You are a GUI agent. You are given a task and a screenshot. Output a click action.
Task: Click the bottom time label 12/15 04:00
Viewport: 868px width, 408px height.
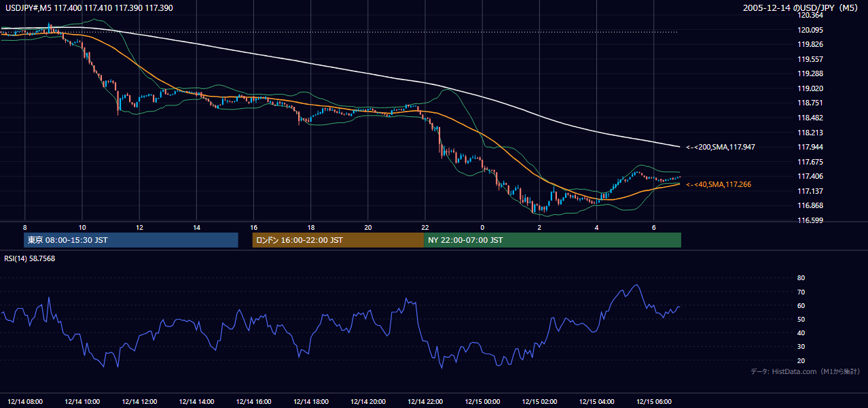[x=596, y=402]
